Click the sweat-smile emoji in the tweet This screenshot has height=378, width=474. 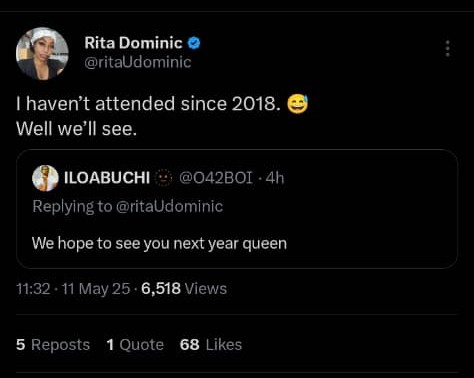[298, 104]
